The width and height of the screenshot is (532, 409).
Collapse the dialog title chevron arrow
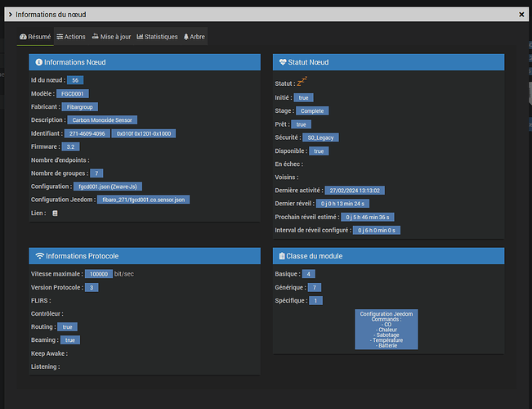coord(10,14)
